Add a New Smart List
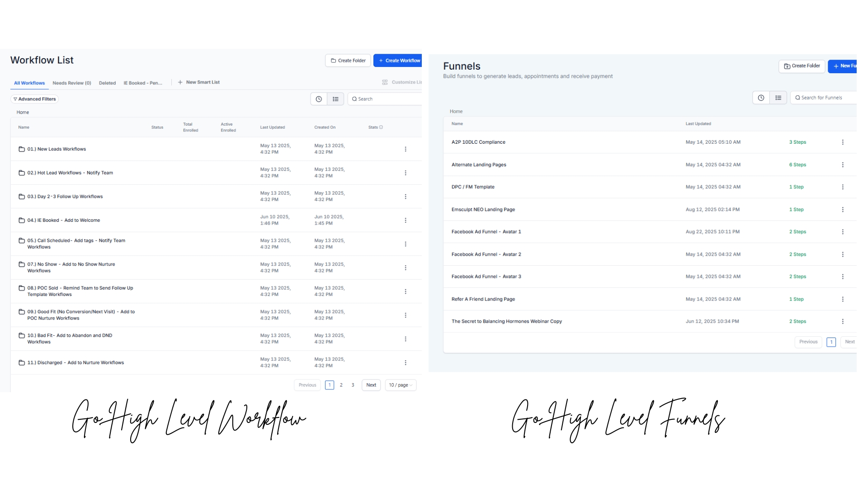 tap(199, 82)
